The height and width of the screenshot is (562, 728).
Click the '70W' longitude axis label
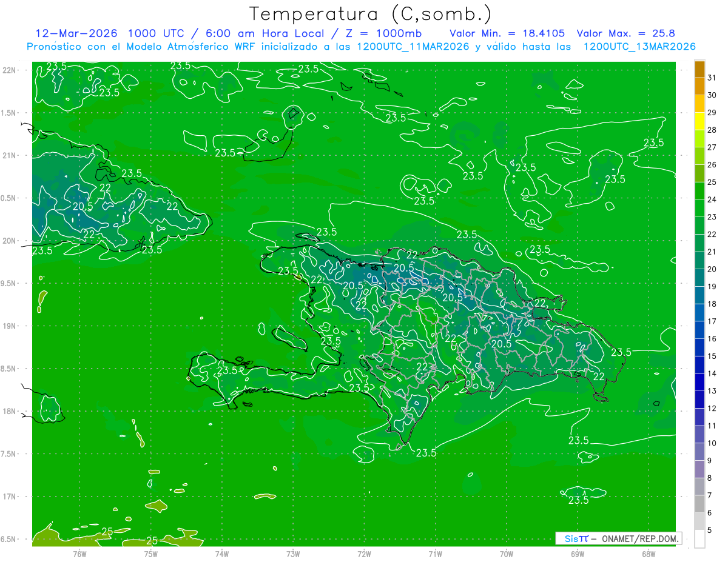[x=507, y=554]
